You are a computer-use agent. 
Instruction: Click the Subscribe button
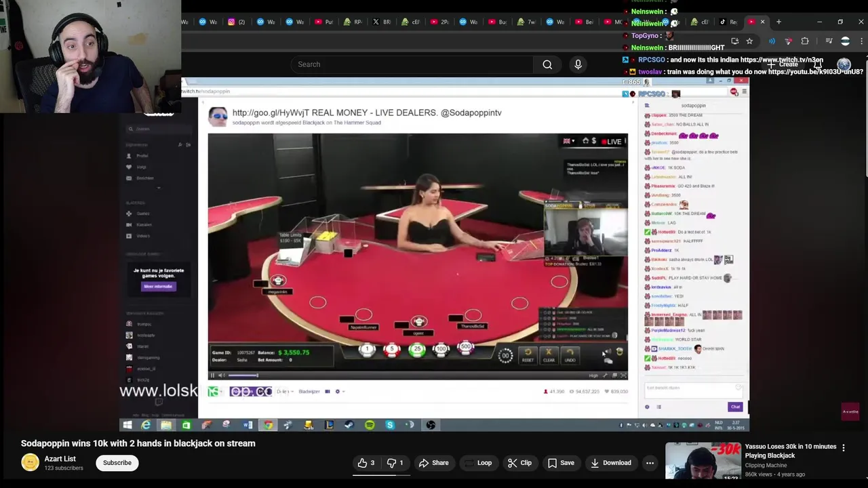pyautogui.click(x=117, y=463)
